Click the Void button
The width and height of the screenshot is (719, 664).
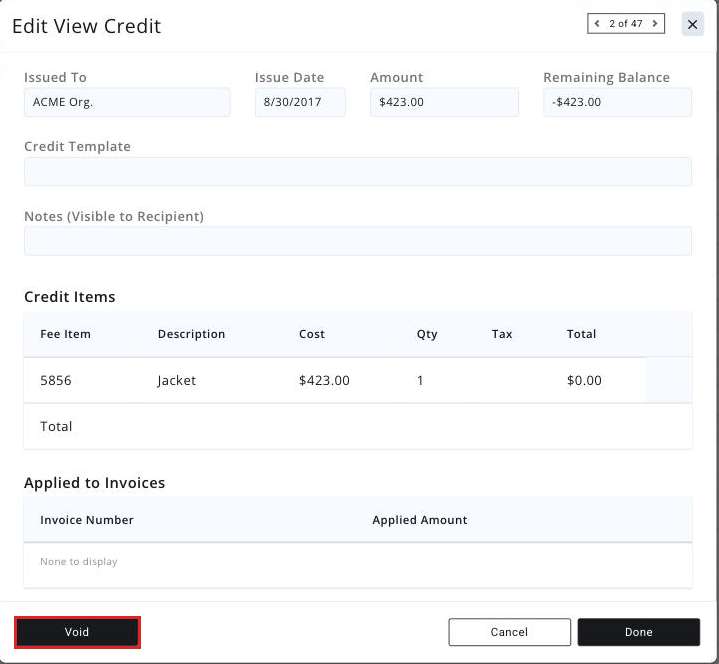click(77, 632)
